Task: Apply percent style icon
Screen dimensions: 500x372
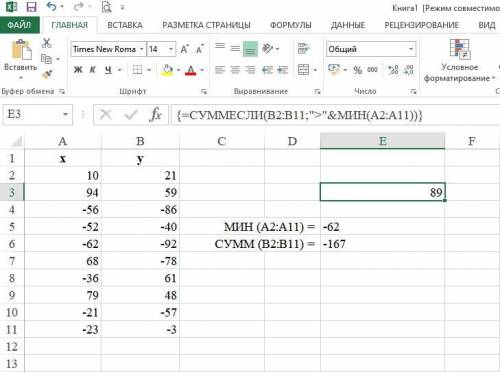Action: pyautogui.click(x=358, y=70)
